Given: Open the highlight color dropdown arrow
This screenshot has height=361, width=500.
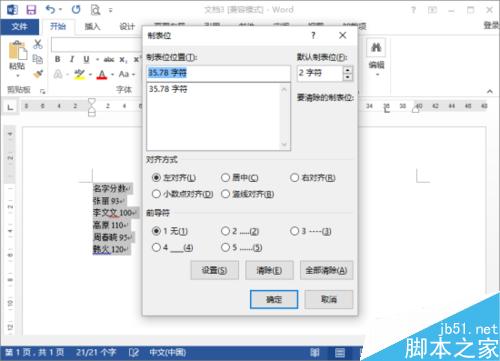Looking at the screenshot, I should (90, 74).
